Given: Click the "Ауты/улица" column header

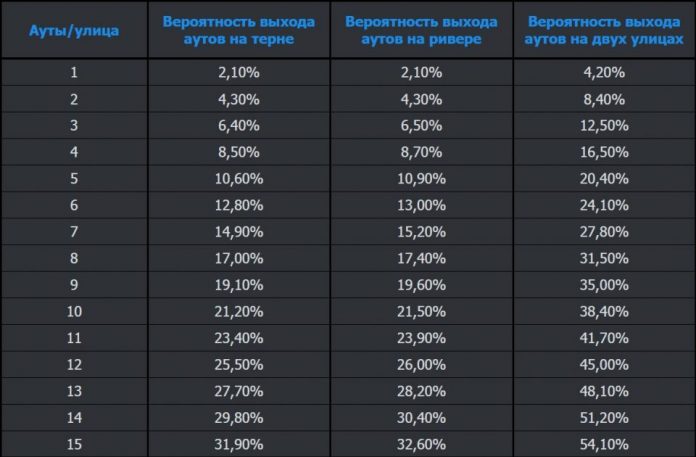Looking at the screenshot, I should [74, 30].
